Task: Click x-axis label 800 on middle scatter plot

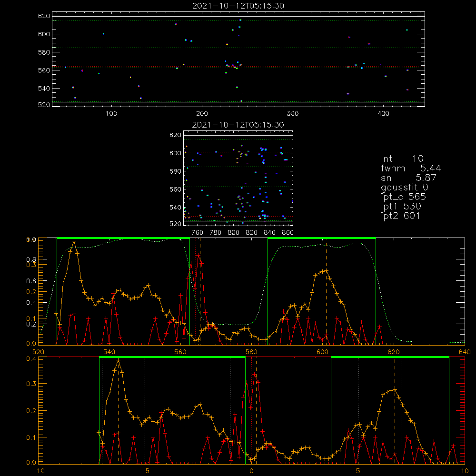Action: (x=233, y=233)
